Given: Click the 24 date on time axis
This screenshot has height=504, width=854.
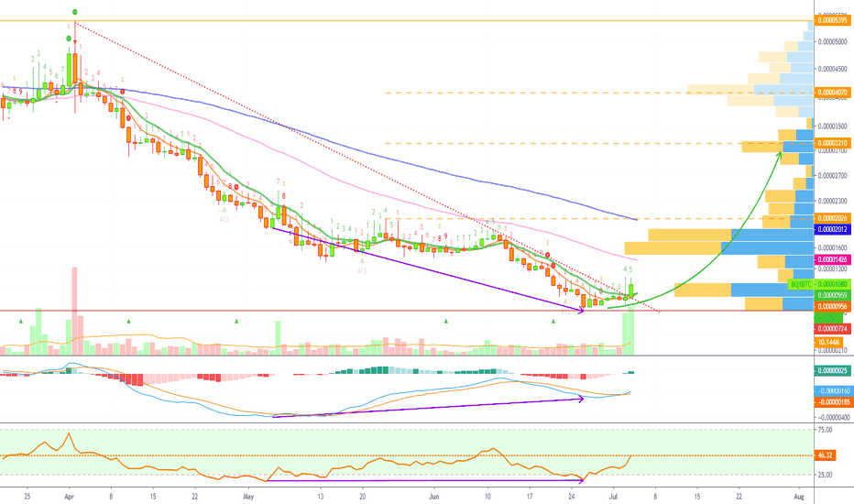Looking at the screenshot, I should [x=572, y=497].
